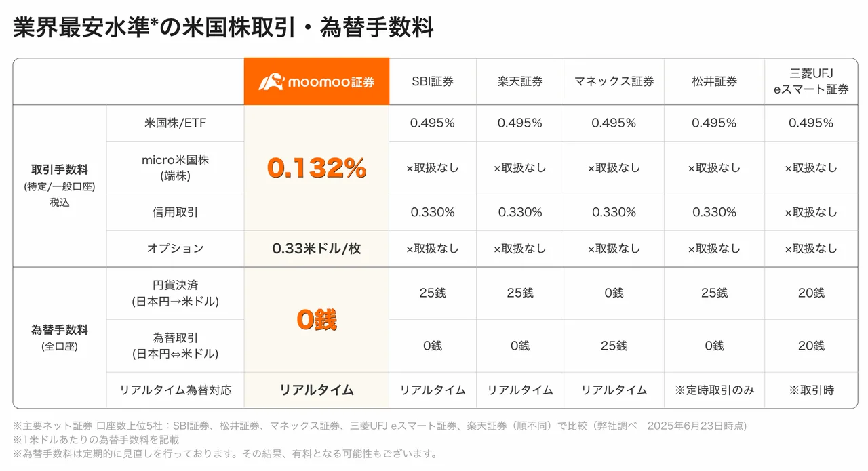Select the ※定時取引のみ cell for 松井証券
Screen dimensions: 868x471
pyautogui.click(x=714, y=390)
